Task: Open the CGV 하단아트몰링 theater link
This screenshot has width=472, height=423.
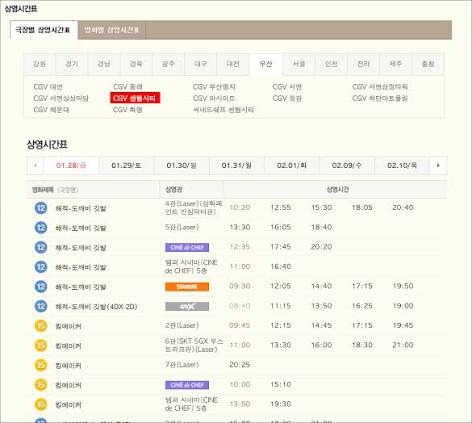Action: tap(380, 98)
